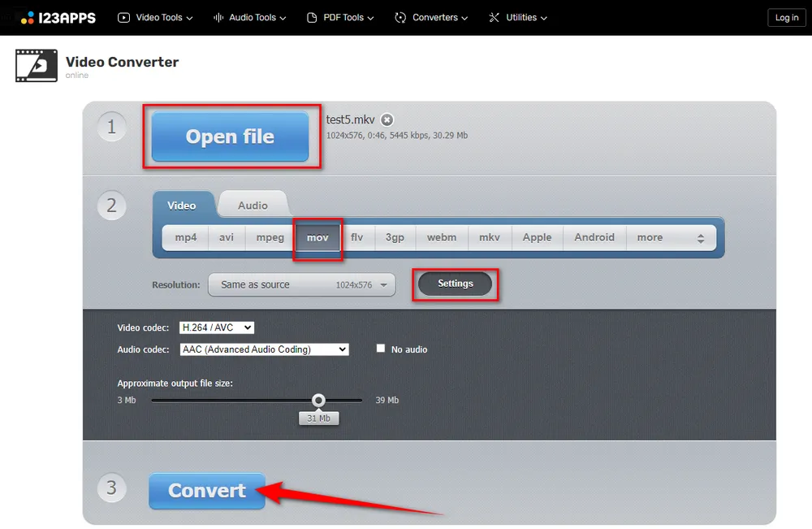This screenshot has width=812, height=529.
Task: Select the mpeg format
Action: coord(270,237)
